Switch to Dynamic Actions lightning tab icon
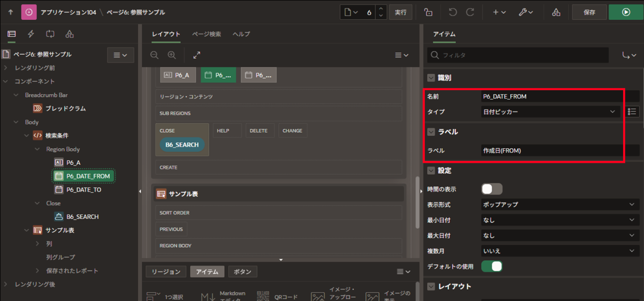 tap(31, 34)
